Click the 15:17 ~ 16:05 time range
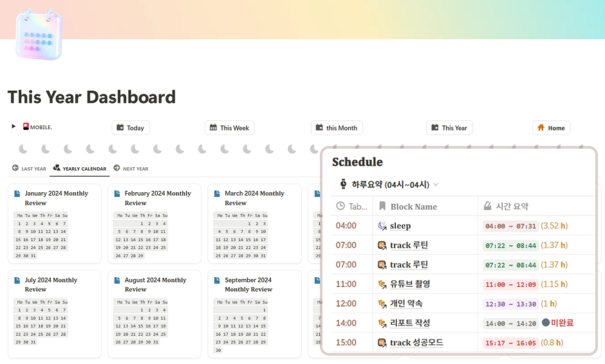Screen dimensions: 605x364 point(510,343)
